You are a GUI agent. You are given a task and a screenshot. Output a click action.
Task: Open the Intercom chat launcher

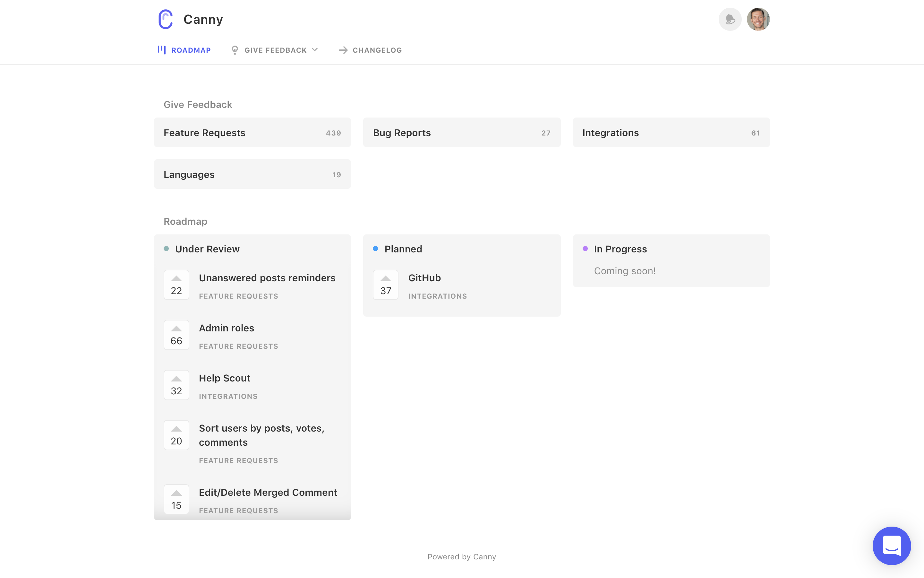[891, 546]
